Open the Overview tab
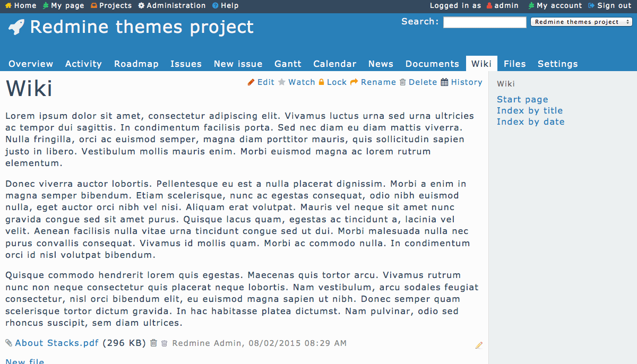The height and width of the screenshot is (364, 637). point(31,64)
